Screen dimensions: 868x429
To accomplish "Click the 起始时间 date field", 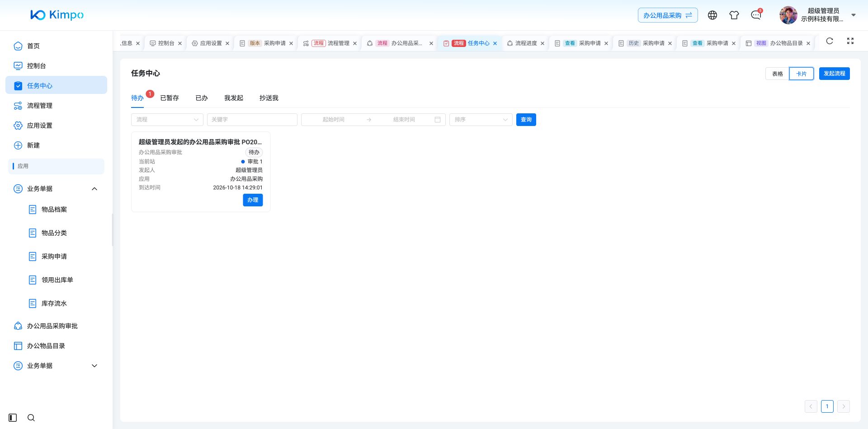I will click(x=334, y=120).
